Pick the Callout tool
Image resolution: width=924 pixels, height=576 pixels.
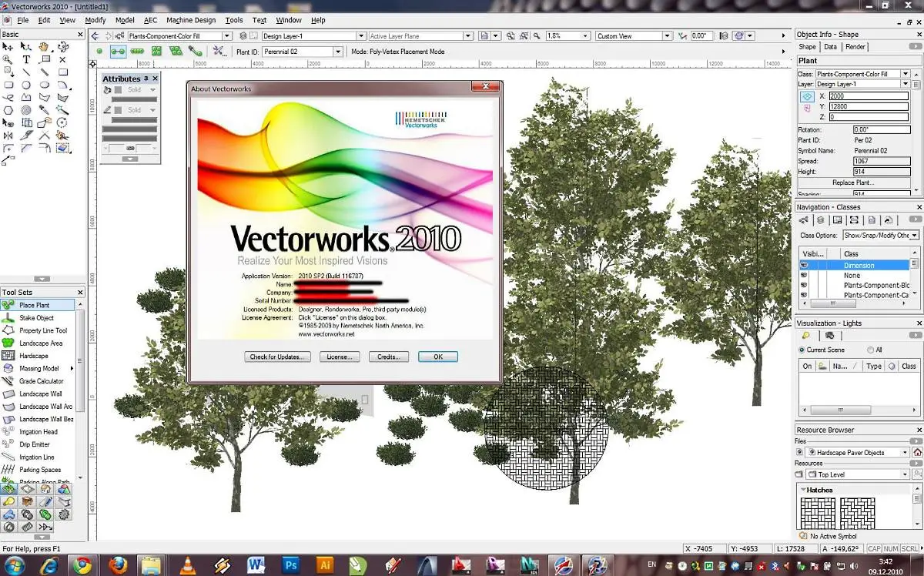pos(44,59)
